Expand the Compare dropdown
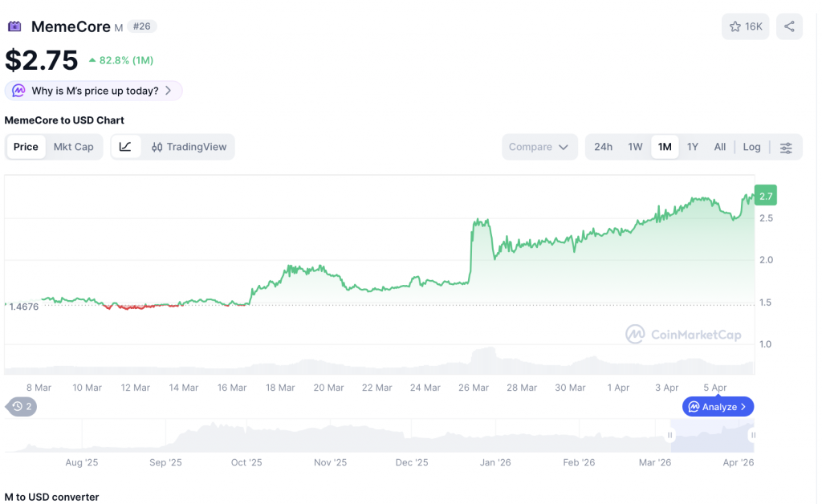The image size is (822, 504). pyautogui.click(x=539, y=147)
